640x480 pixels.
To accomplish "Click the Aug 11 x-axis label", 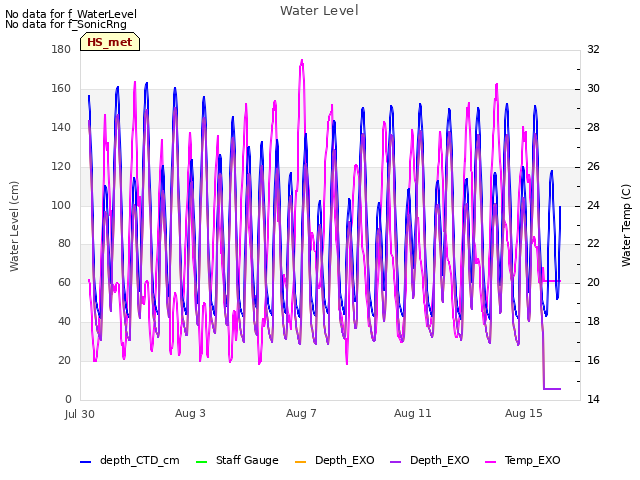I will coord(413,413).
